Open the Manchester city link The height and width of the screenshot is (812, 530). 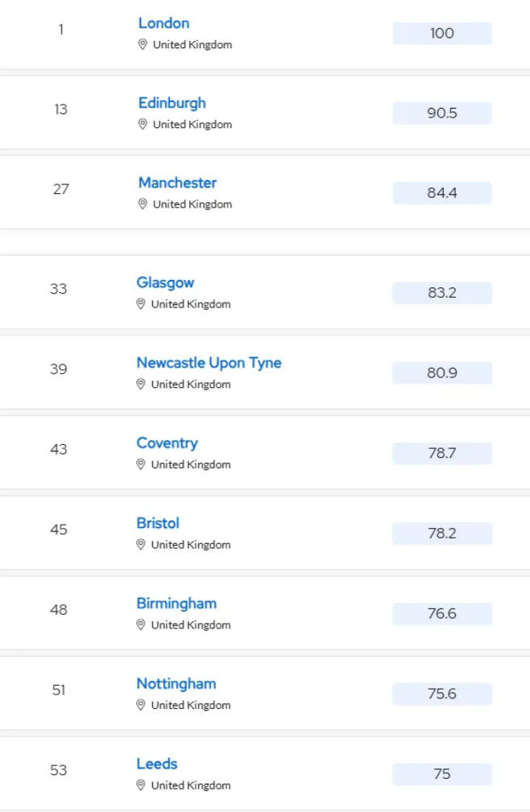click(x=177, y=183)
